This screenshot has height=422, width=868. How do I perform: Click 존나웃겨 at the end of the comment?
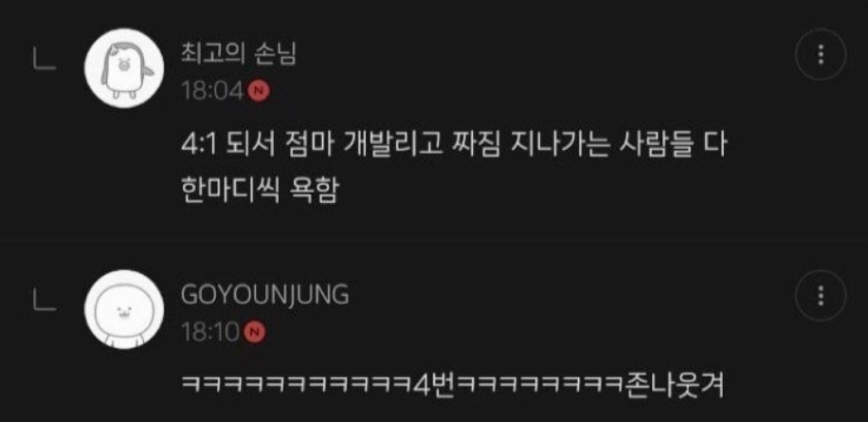674,385
